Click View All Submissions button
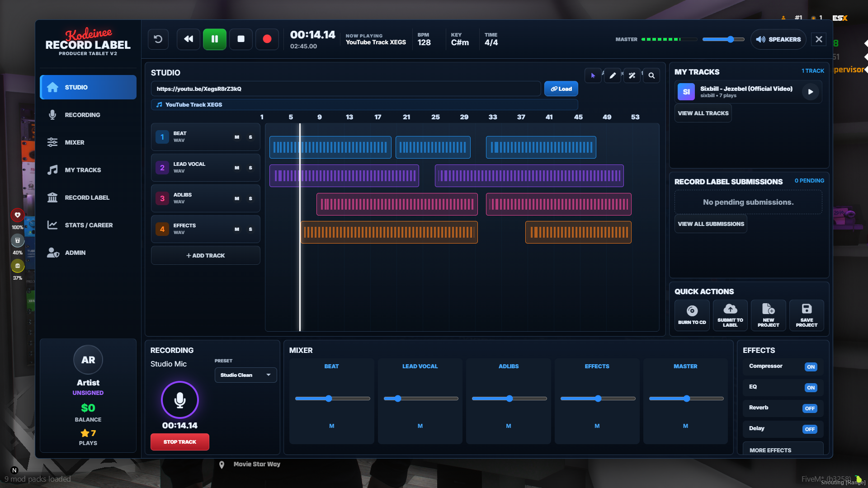The height and width of the screenshot is (488, 868). point(711,224)
